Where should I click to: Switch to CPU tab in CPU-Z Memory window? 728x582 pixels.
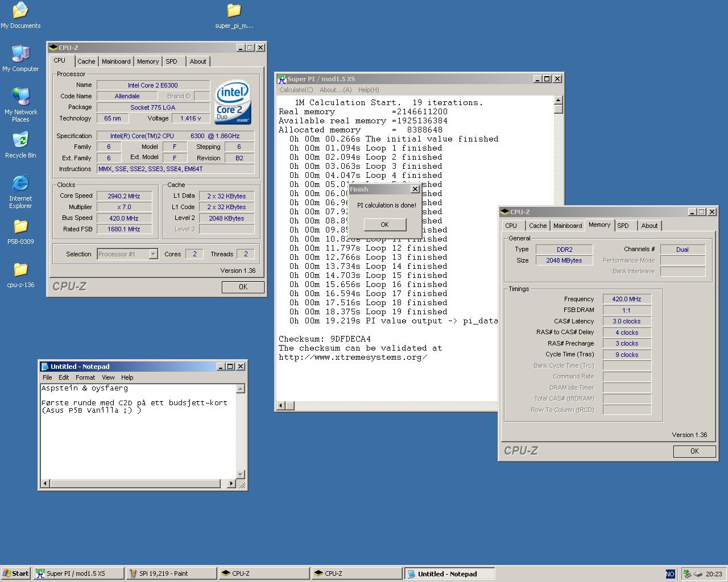tap(511, 226)
